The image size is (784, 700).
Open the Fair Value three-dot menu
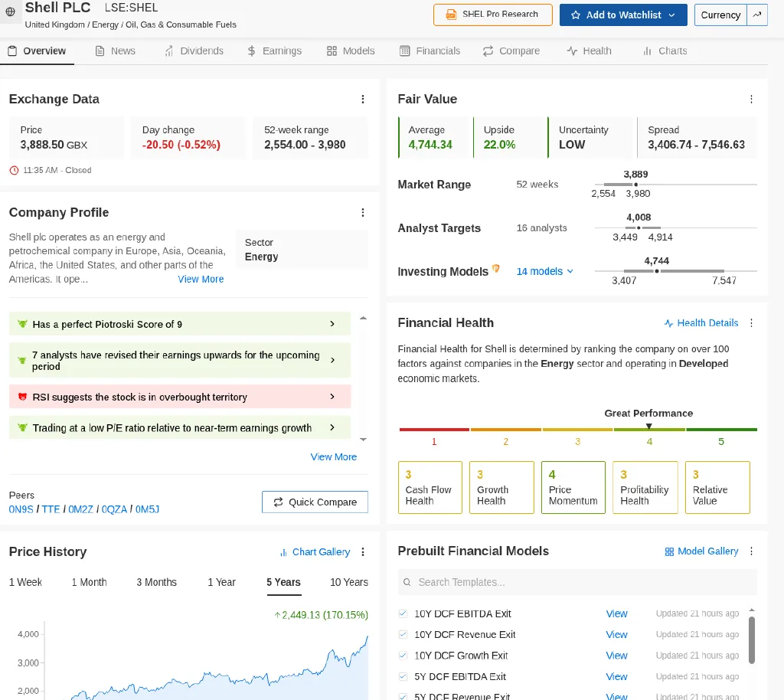click(751, 100)
